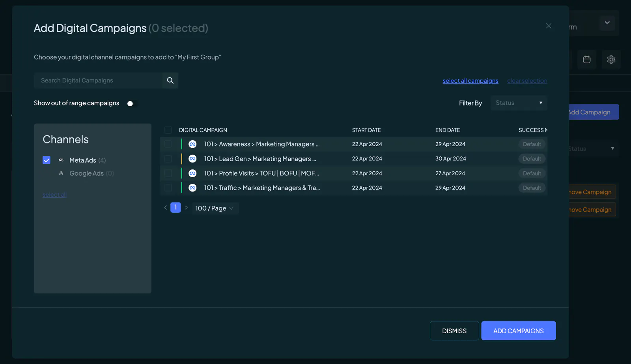This screenshot has width=631, height=364.
Task: Check the select-all header checkbox
Action: [x=168, y=130]
